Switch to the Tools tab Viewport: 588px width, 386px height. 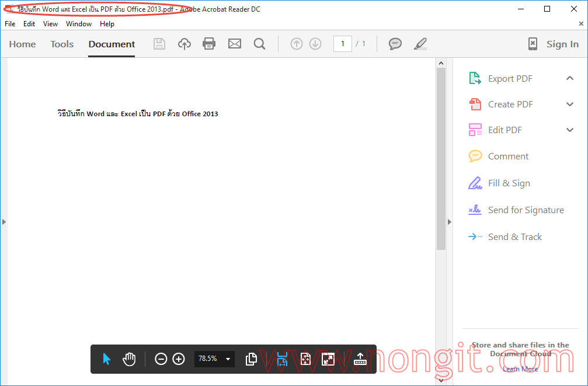[x=62, y=44]
